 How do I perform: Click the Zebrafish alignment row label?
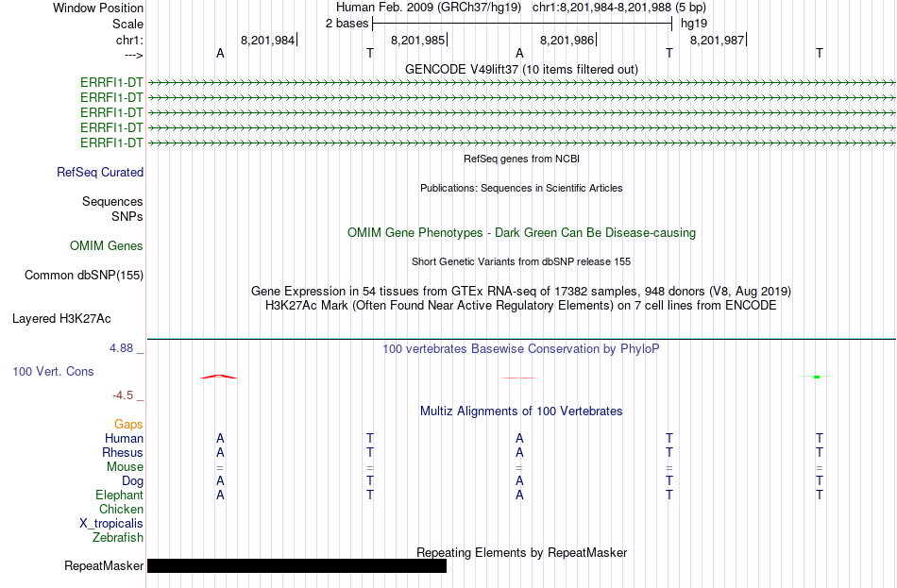tap(118, 538)
